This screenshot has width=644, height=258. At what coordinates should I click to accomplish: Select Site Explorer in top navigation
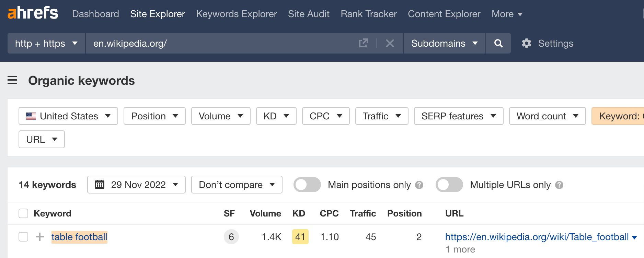(x=158, y=14)
